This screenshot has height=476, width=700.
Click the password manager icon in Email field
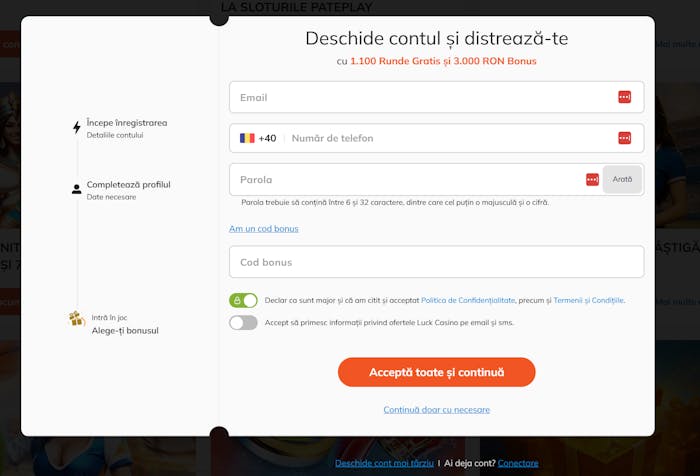pyautogui.click(x=624, y=97)
